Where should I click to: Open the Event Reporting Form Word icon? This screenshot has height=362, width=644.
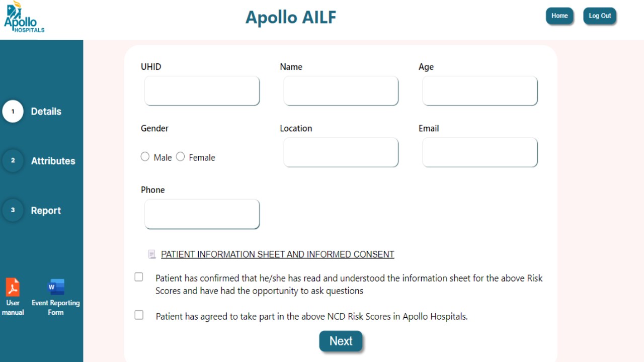point(56,288)
